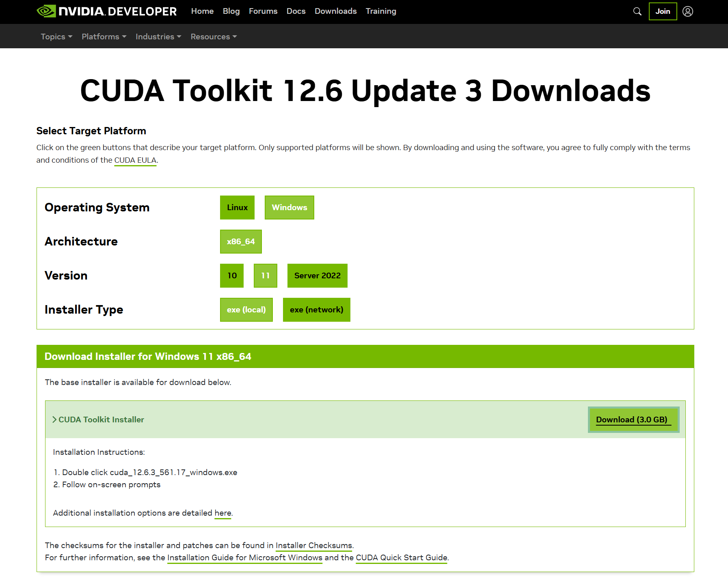Expand the Topics dropdown menu

click(56, 37)
